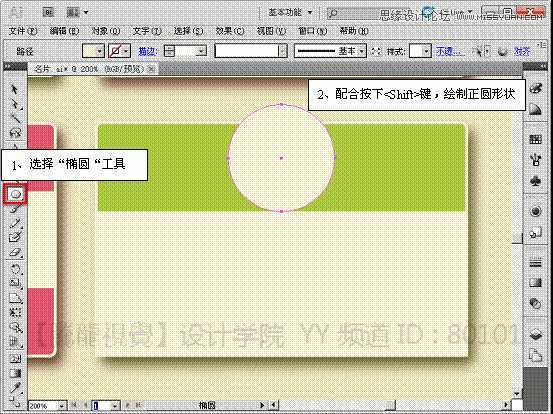Select the Scale tool
553x414 pixels.
pos(15,283)
